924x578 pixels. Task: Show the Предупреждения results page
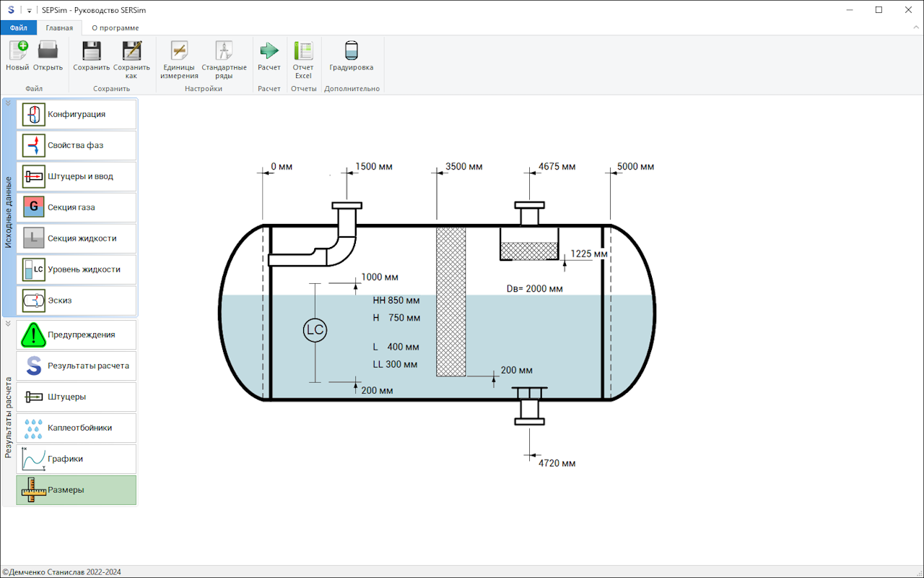(77, 335)
